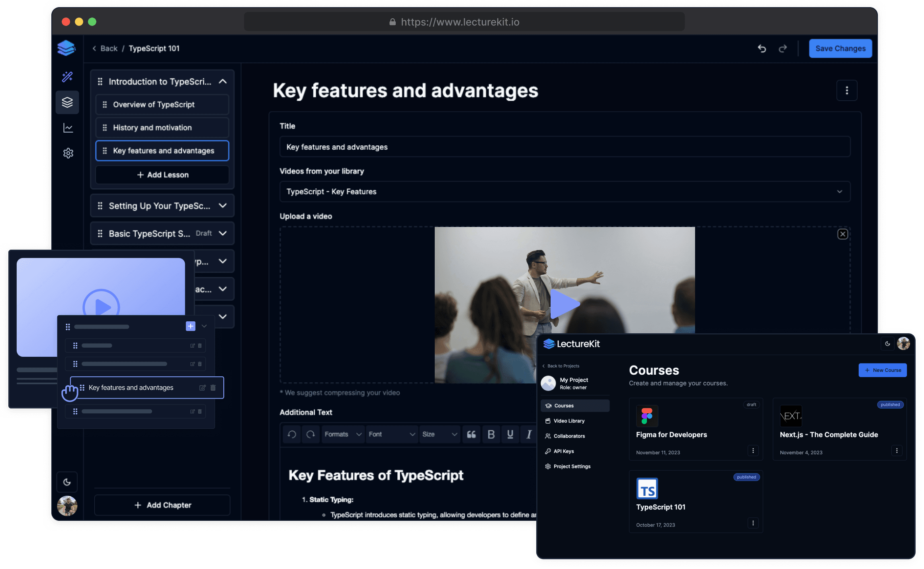Click Back to Projects link
The width and height of the screenshot is (924, 569).
point(561,366)
